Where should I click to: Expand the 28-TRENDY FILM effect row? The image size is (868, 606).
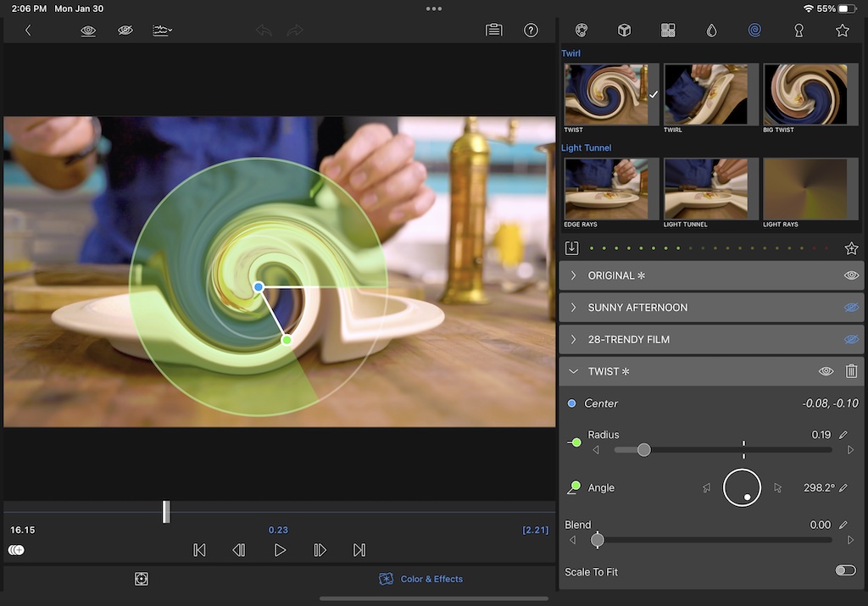[574, 339]
